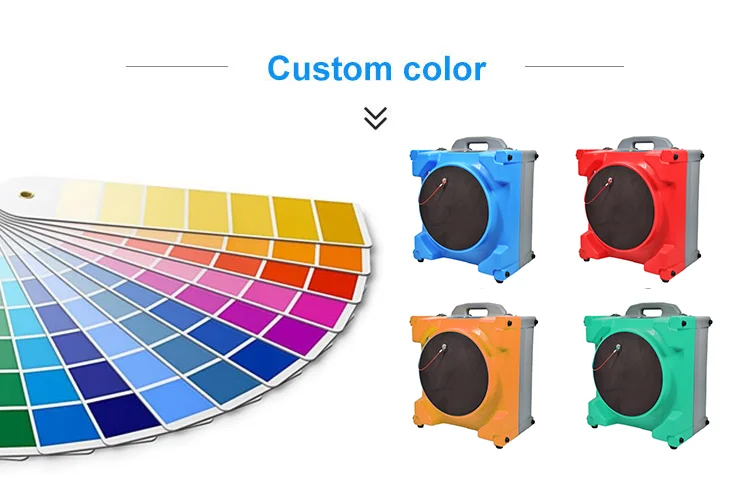
Task: Select the blue air scrubber machine
Action: pyautogui.click(x=474, y=210)
